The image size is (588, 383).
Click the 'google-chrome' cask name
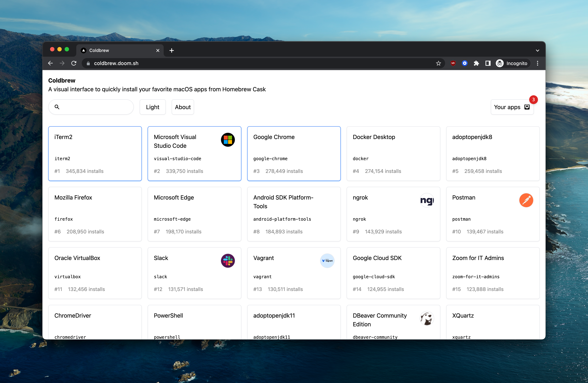(270, 159)
